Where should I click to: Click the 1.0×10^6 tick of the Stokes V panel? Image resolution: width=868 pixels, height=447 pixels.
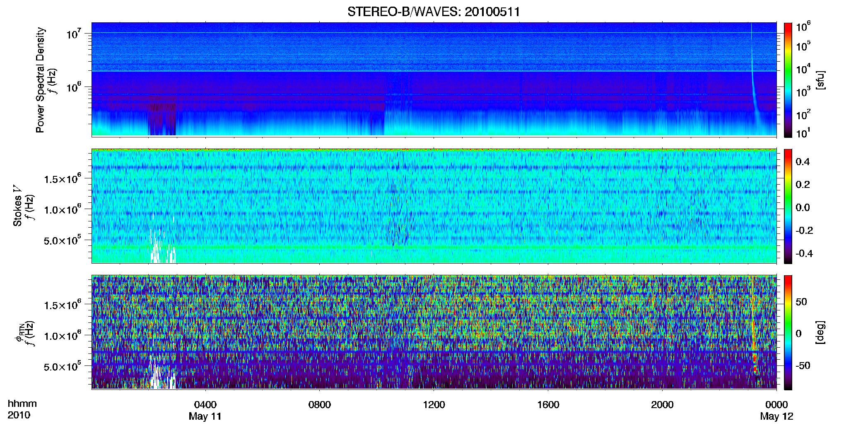[63, 209]
